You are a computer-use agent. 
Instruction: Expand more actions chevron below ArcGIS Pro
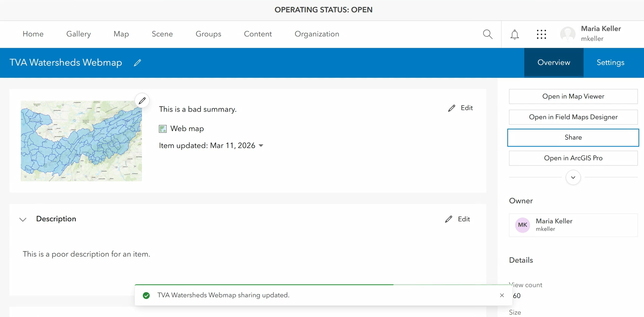(573, 177)
